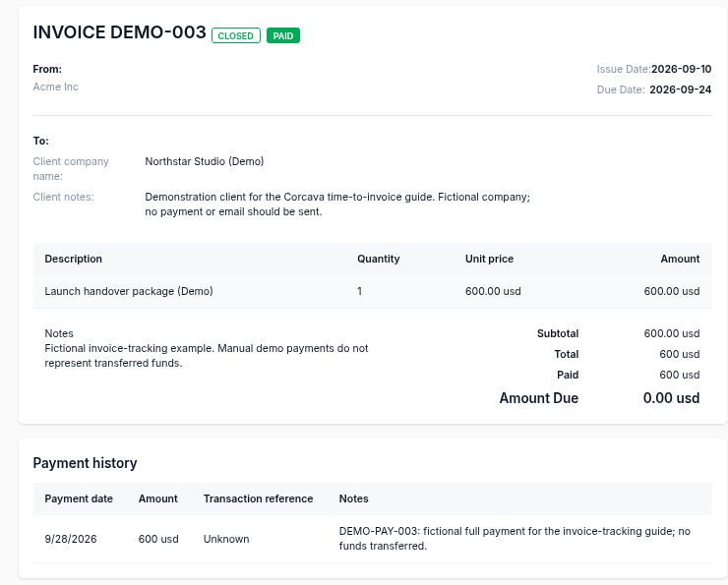728x585 pixels.
Task: Click the Due Date: label
Action: click(621, 89)
